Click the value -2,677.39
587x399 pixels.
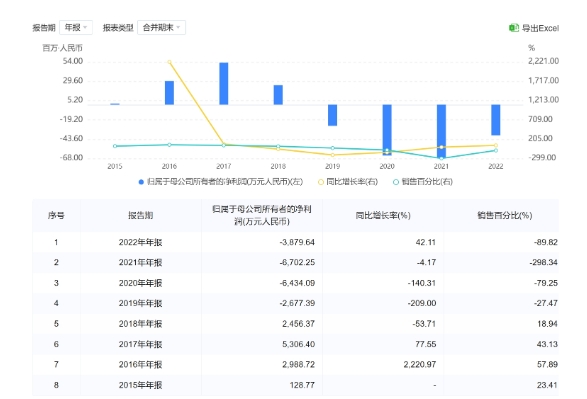297,303
